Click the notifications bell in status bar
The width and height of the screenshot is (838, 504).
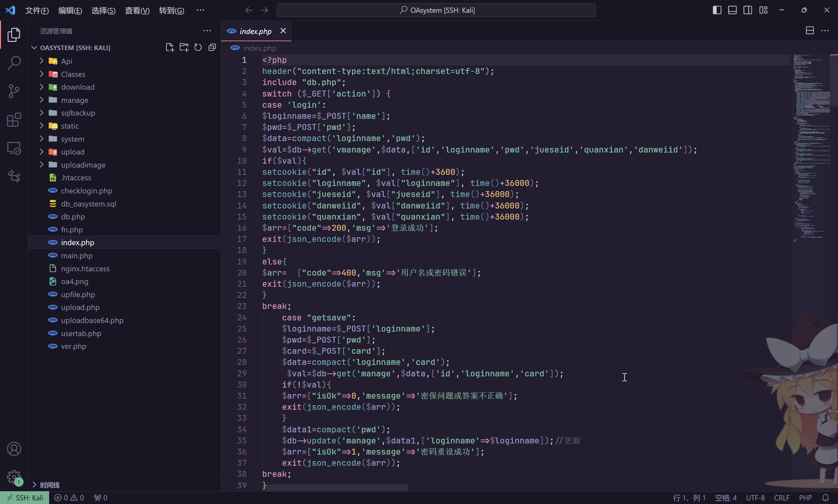(x=826, y=498)
